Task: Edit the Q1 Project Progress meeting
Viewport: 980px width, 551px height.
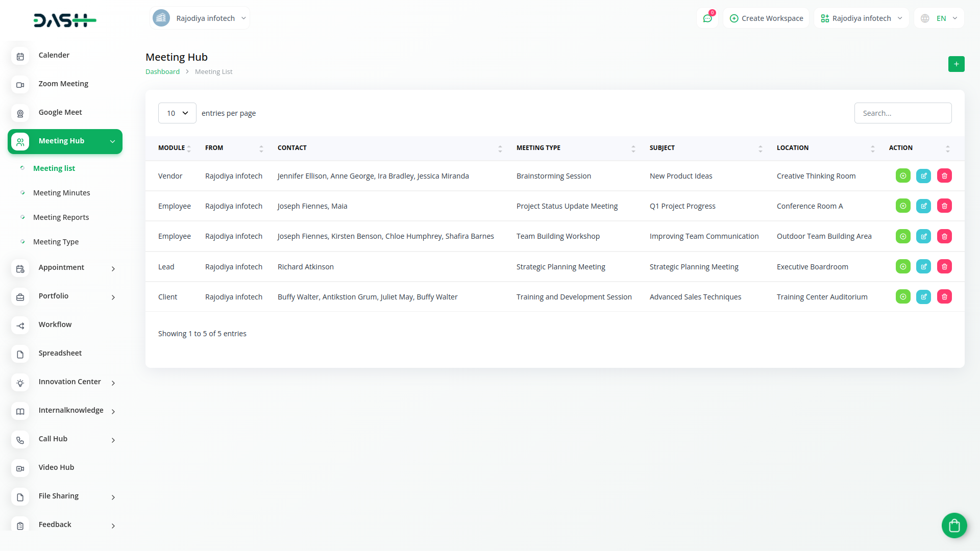Action: [923, 206]
